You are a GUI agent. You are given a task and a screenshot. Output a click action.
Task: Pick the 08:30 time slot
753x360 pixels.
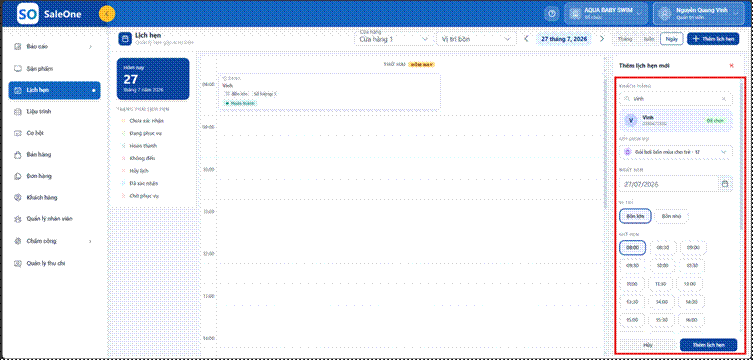point(663,248)
